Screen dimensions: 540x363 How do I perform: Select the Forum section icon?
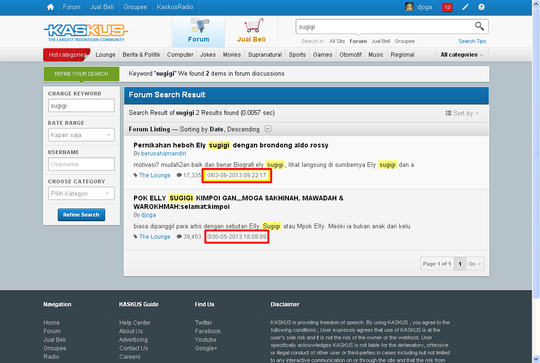coord(199,26)
